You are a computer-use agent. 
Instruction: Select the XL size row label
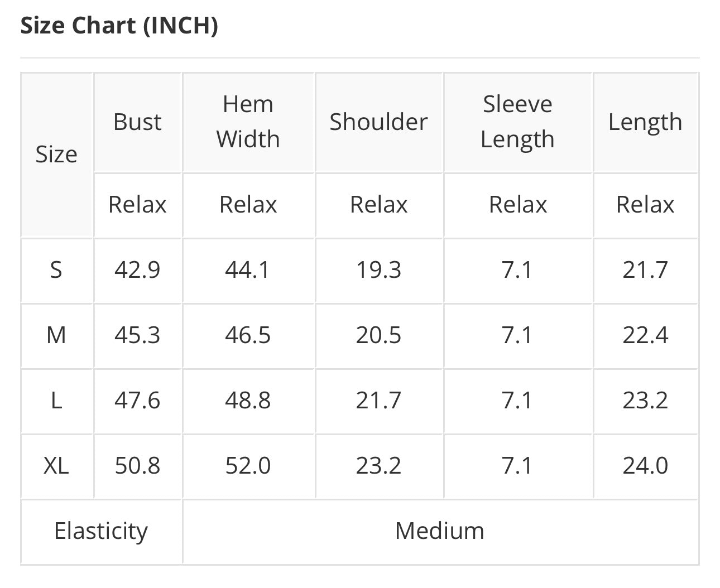[56, 466]
